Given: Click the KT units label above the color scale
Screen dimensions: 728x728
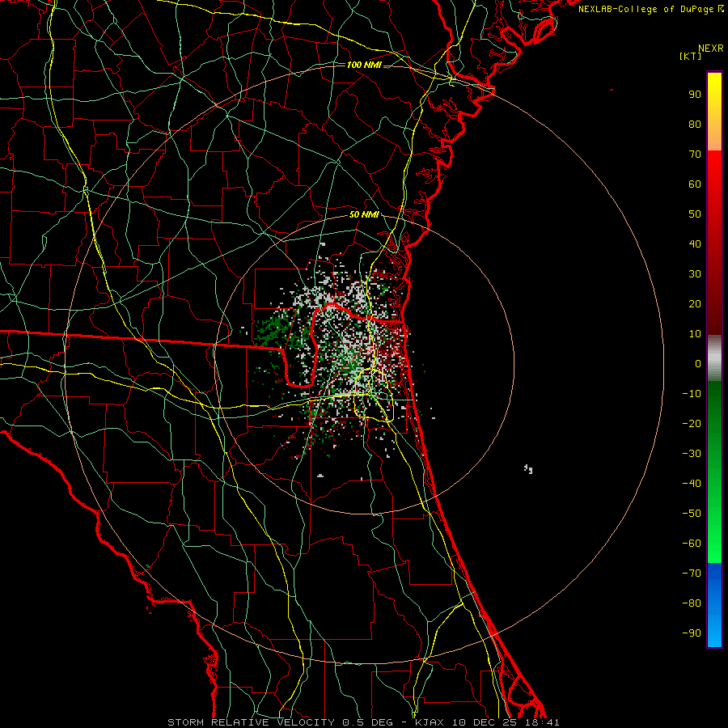Looking at the screenshot, I should [691, 56].
